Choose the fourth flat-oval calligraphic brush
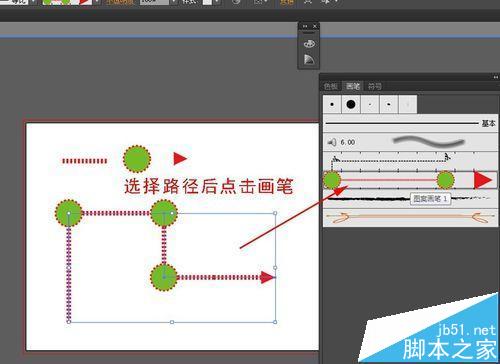 [389, 104]
